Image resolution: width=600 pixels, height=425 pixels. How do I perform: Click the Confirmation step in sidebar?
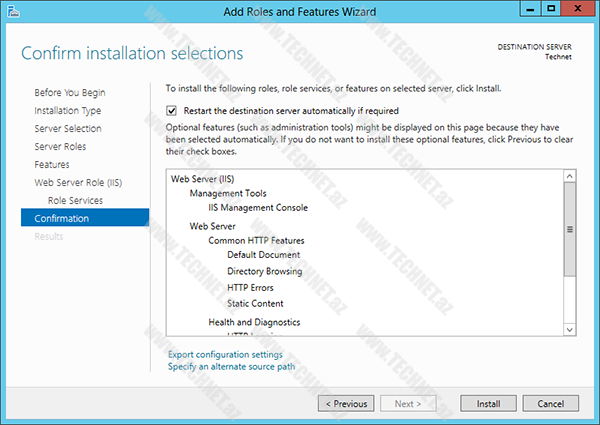tap(61, 218)
